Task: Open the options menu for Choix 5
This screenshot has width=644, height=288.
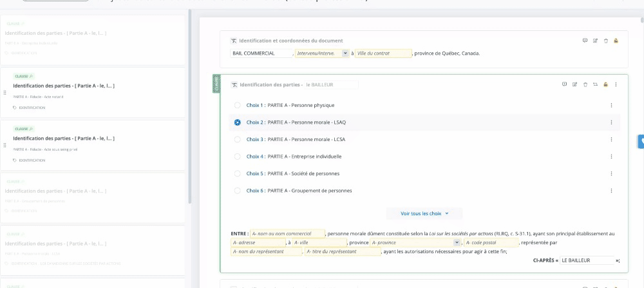Action: tap(611, 173)
